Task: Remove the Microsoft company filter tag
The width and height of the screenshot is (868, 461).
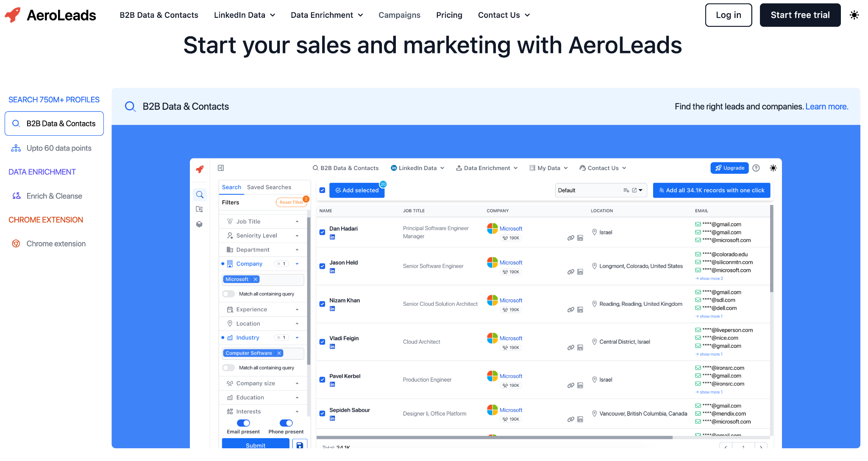Action: point(255,279)
